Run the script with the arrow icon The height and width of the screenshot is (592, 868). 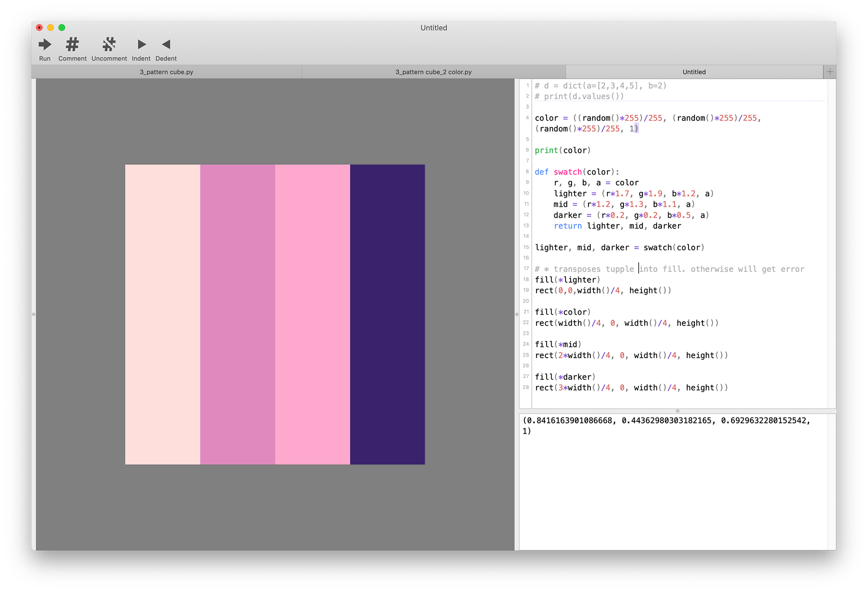pyautogui.click(x=45, y=45)
